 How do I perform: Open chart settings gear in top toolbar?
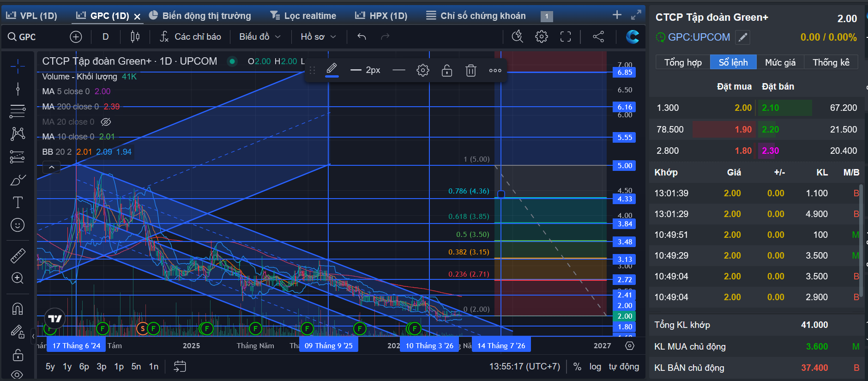pyautogui.click(x=542, y=36)
